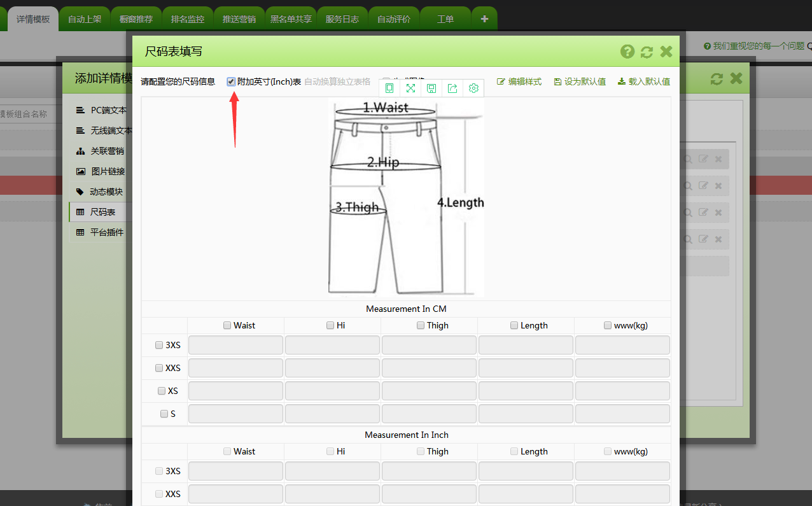
Task: Click the S www(kg) cell in CM table
Action: (x=622, y=414)
